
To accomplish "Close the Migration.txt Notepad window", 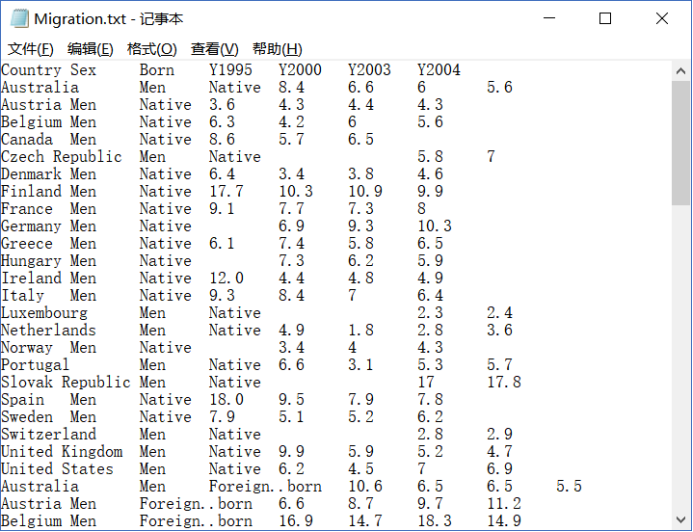I will tap(662, 18).
